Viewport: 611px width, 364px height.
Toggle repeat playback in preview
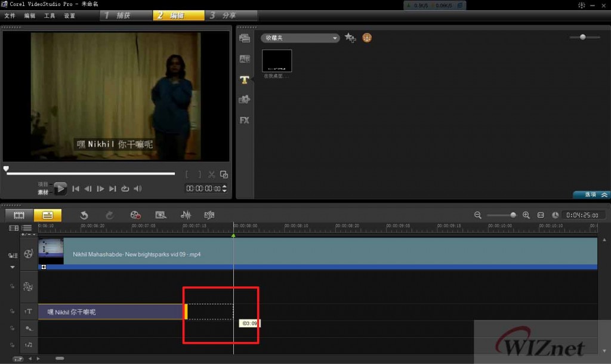(125, 189)
